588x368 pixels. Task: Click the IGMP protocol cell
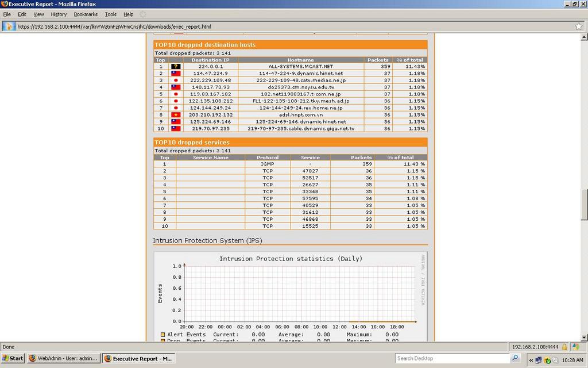click(x=268, y=164)
